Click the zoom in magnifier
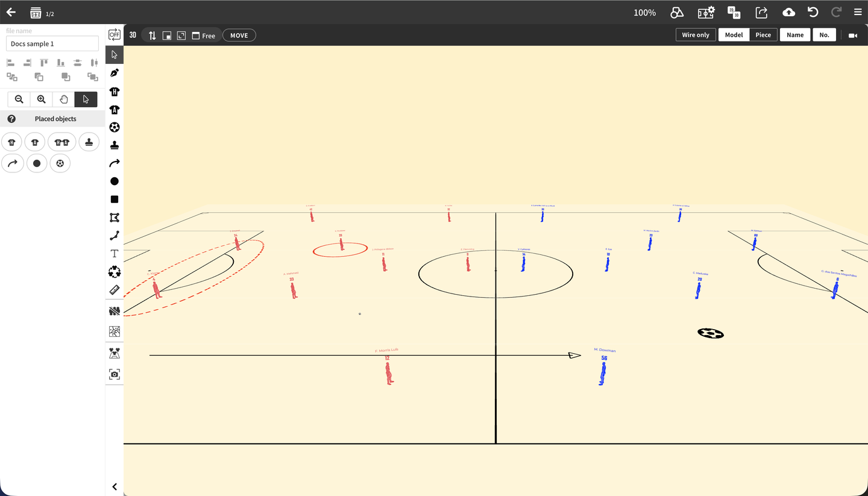The width and height of the screenshot is (868, 496). 41,99
